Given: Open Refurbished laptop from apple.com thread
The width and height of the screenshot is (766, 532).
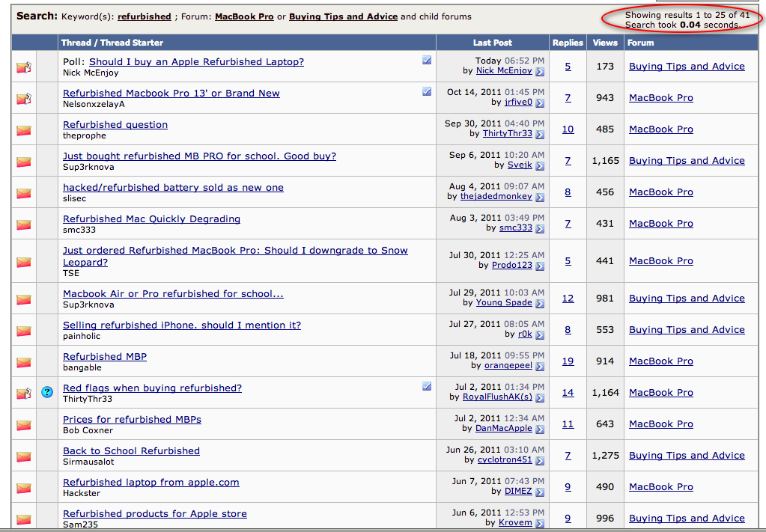Looking at the screenshot, I should pos(151,482).
